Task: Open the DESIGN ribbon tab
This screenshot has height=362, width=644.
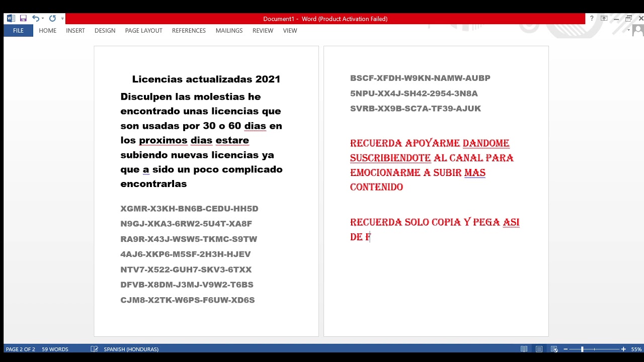Action: pos(105,31)
